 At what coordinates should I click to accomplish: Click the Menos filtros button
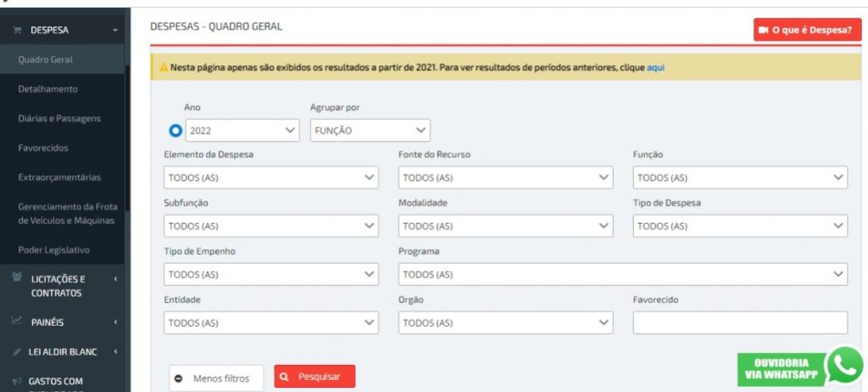click(216, 378)
